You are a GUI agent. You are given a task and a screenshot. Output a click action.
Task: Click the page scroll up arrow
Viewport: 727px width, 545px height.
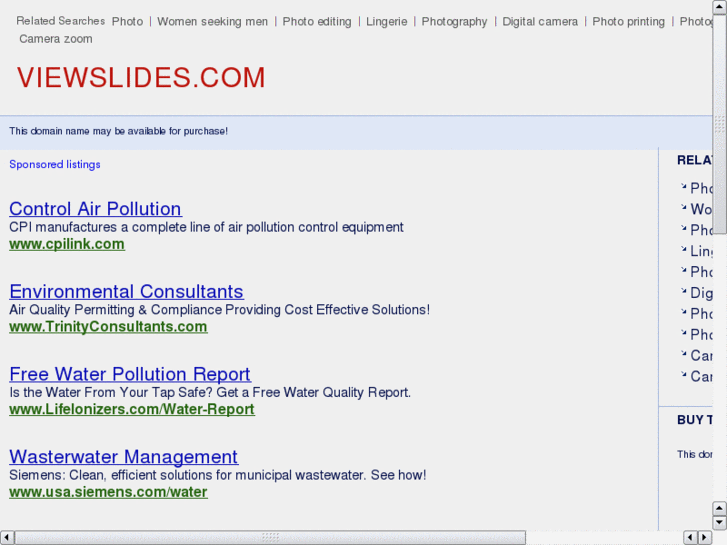point(719,7)
